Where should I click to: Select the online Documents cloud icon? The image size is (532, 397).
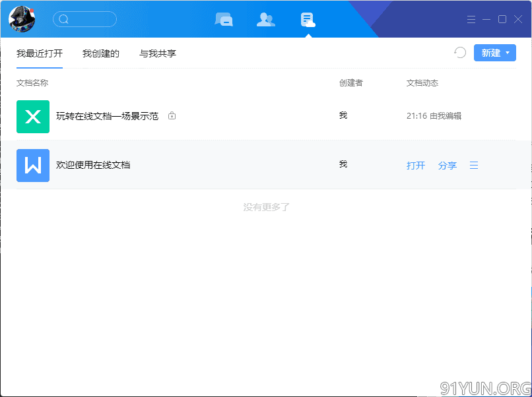click(x=308, y=19)
